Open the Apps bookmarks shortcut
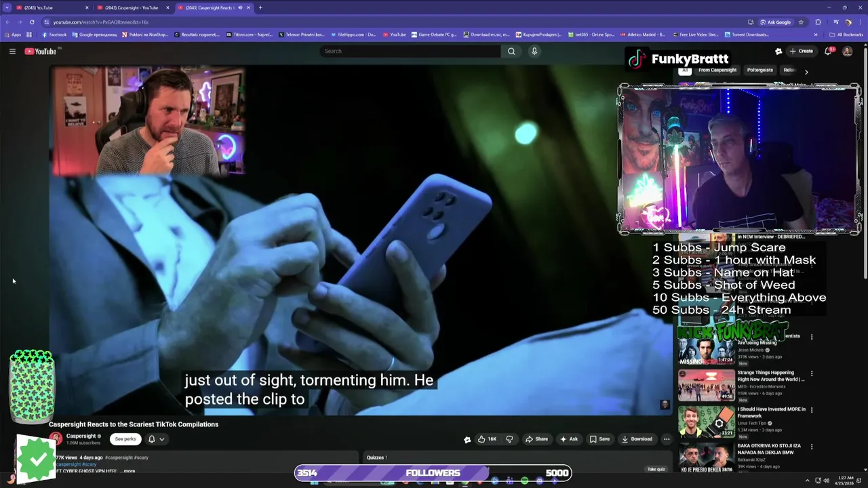The width and height of the screenshot is (868, 488). click(x=14, y=35)
